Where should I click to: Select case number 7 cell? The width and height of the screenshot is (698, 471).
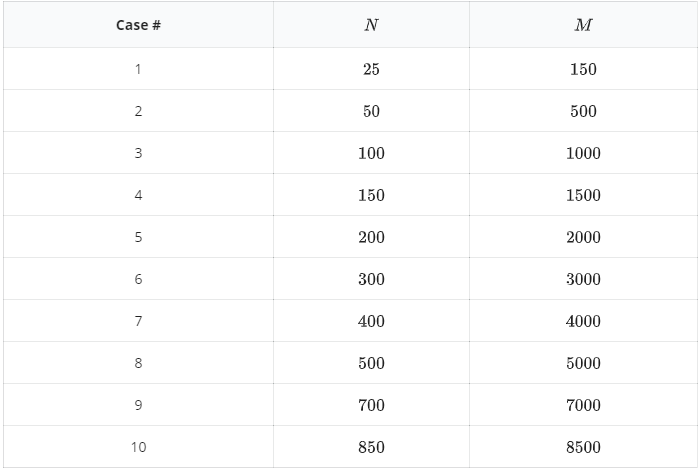tap(138, 321)
